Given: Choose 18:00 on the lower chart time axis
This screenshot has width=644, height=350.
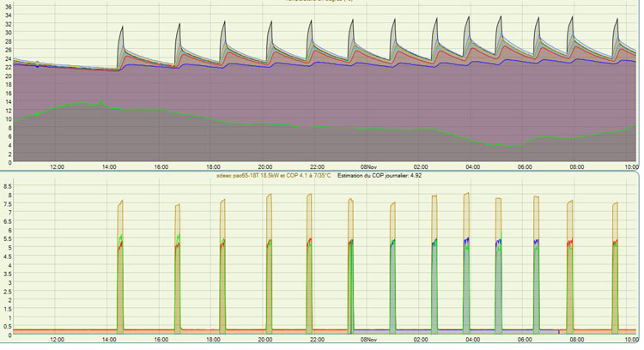Looking at the screenshot, I should coord(214,339).
